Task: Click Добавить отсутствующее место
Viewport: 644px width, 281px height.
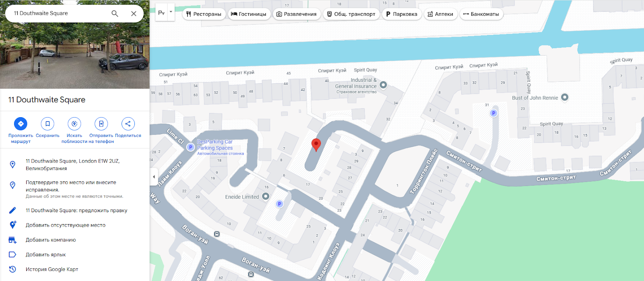Action: [x=66, y=225]
